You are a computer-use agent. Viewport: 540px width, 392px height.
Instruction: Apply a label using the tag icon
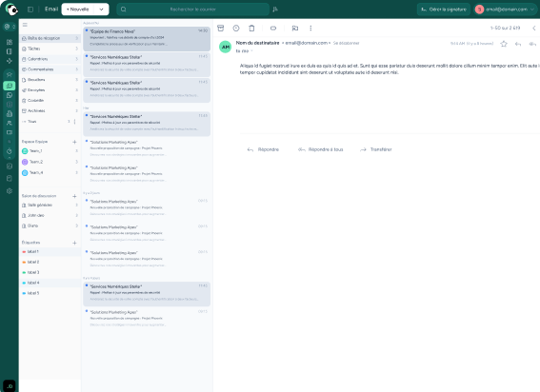pos(273,29)
